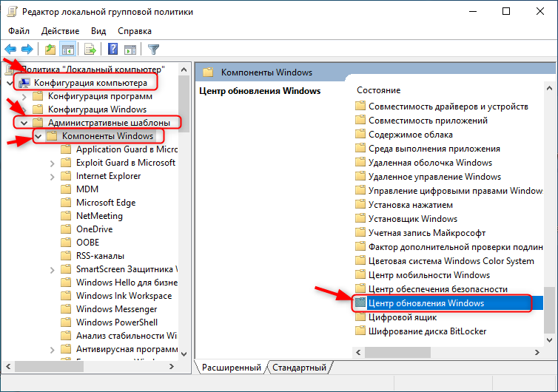Select Конфигурация Windows tree item
This screenshot has height=392, width=558.
pyautogui.click(x=97, y=109)
